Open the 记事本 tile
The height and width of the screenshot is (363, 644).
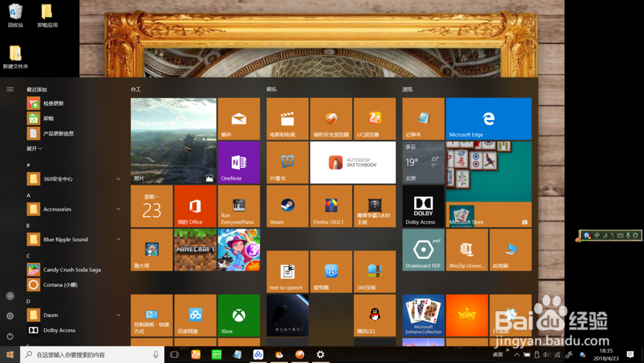423,119
